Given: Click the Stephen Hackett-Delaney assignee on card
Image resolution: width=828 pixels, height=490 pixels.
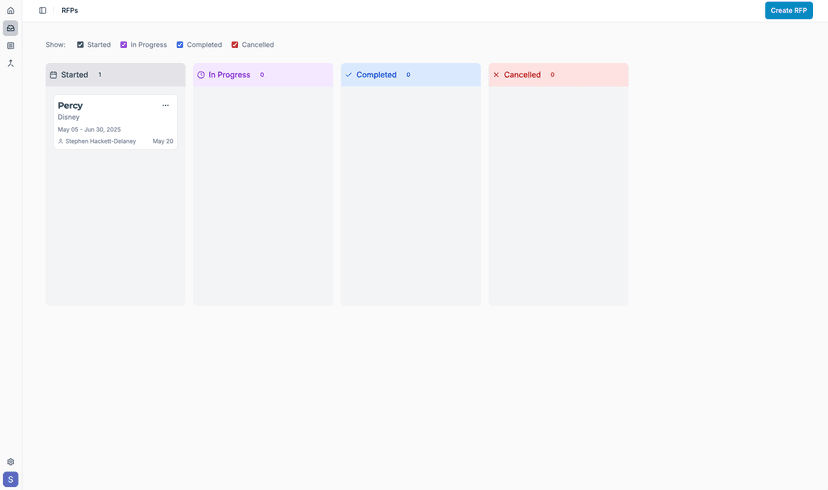Looking at the screenshot, I should click(100, 142).
